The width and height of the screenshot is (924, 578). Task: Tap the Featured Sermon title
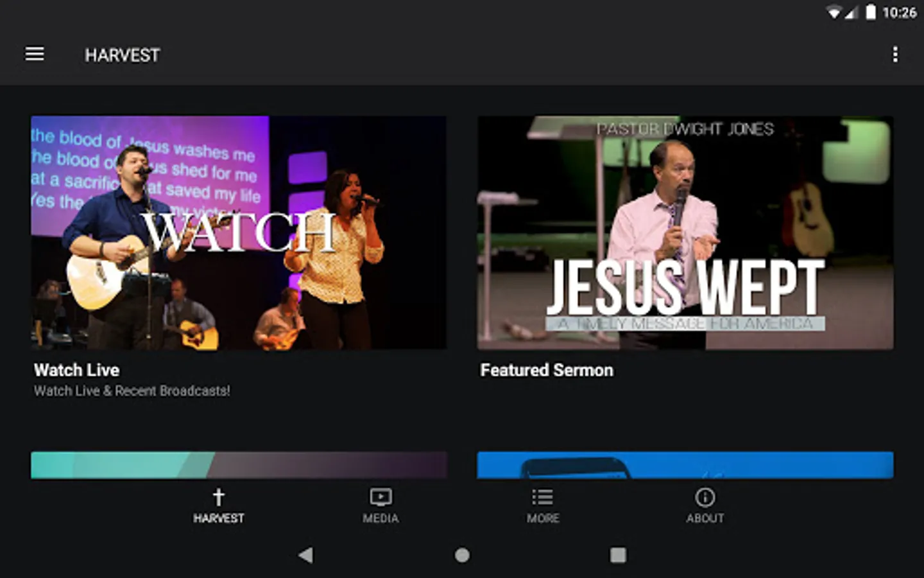click(547, 370)
